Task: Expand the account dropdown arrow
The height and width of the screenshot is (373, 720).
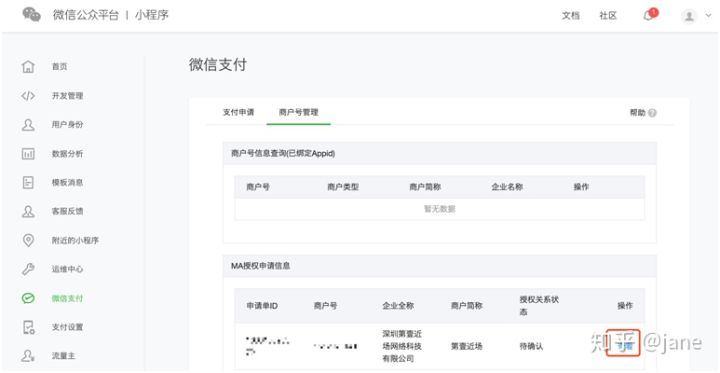Action: [708, 16]
